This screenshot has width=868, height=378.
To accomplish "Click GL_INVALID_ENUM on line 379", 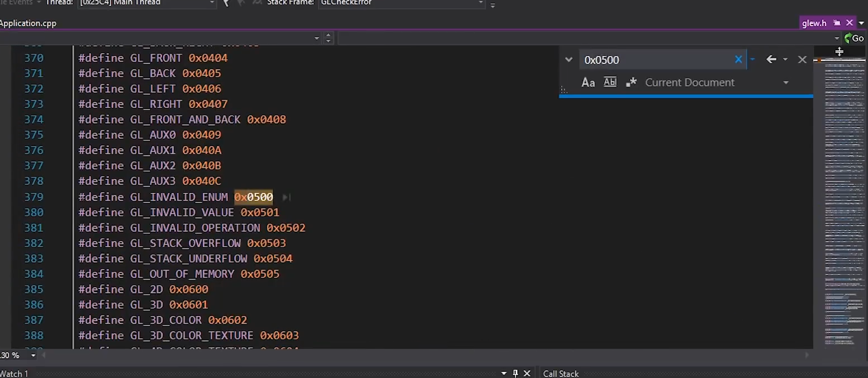I will [x=179, y=197].
